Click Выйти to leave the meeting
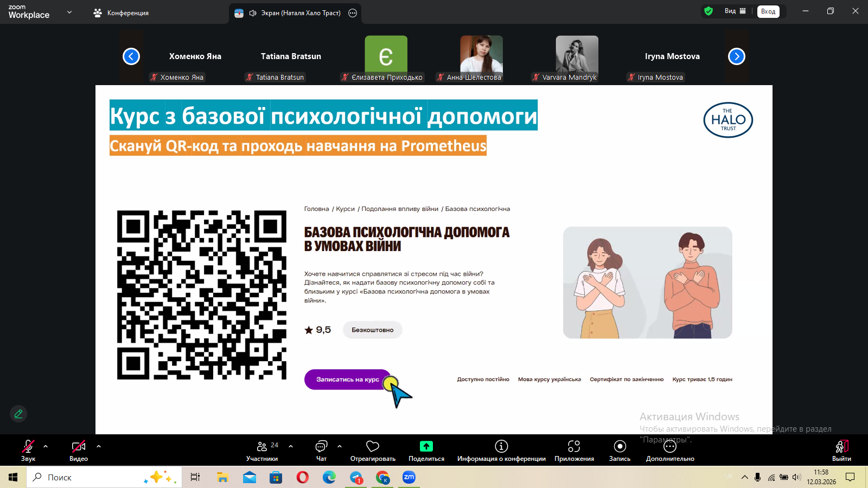The image size is (868, 488). click(841, 451)
